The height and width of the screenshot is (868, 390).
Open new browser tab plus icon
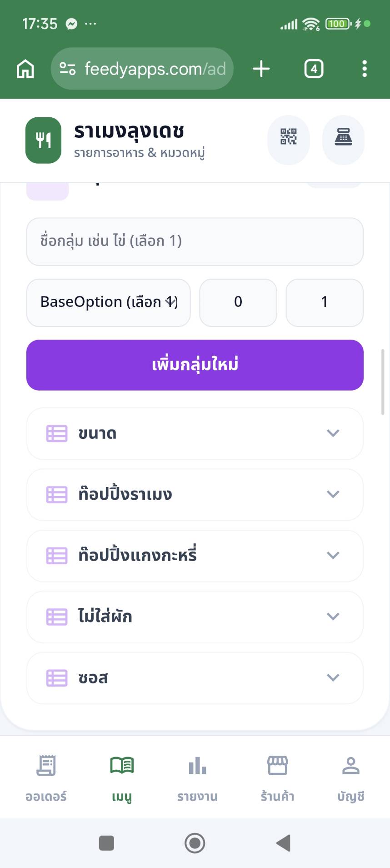pos(261,69)
